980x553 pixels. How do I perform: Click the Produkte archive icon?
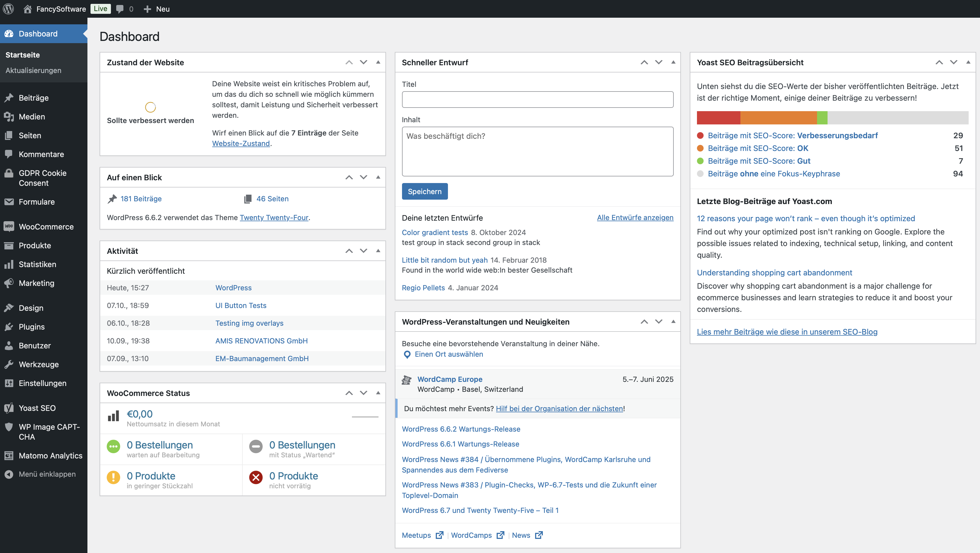coord(9,246)
